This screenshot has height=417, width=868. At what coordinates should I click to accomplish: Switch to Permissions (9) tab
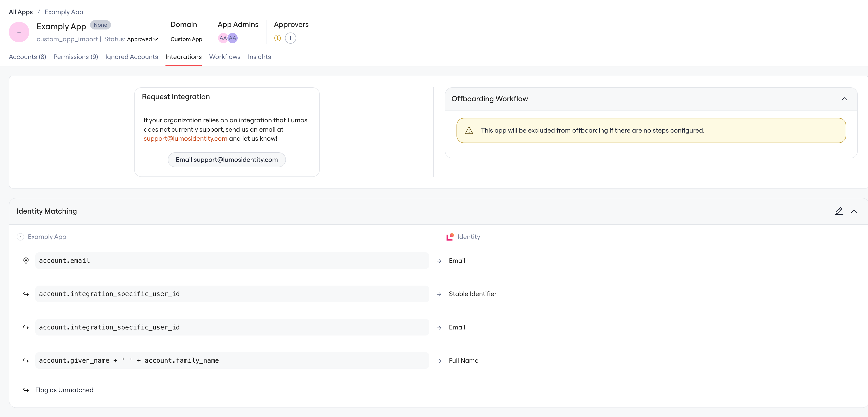pos(75,57)
